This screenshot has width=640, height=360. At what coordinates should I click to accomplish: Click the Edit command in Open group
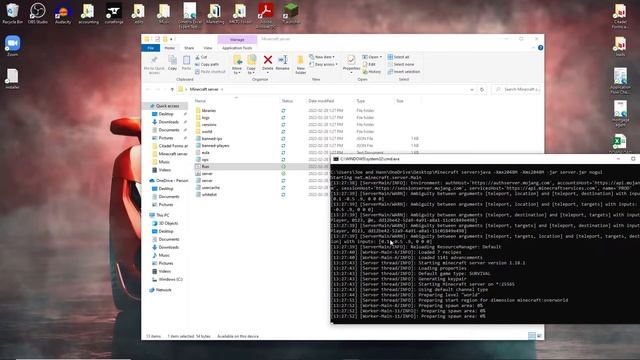[x=369, y=64]
